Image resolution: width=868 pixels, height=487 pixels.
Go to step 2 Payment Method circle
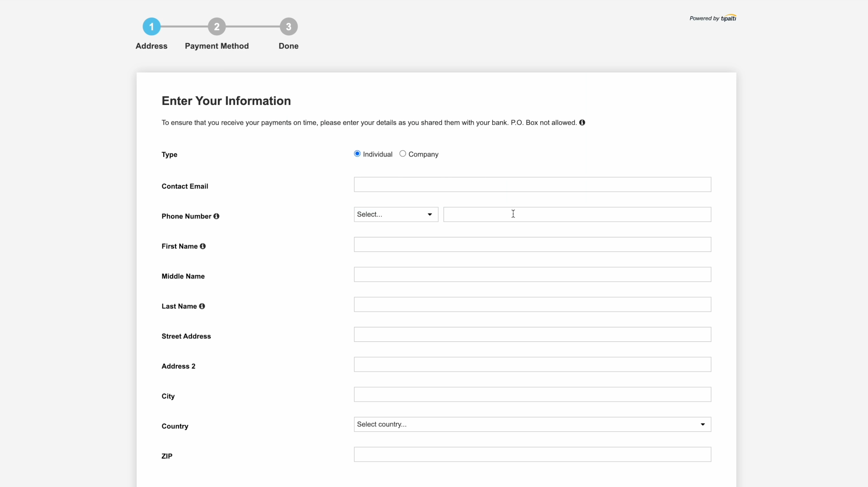coord(217,27)
